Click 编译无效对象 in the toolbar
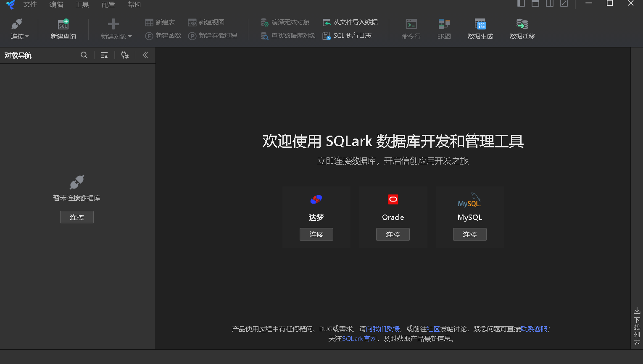Screen dimensions: 643x364 coord(285,22)
